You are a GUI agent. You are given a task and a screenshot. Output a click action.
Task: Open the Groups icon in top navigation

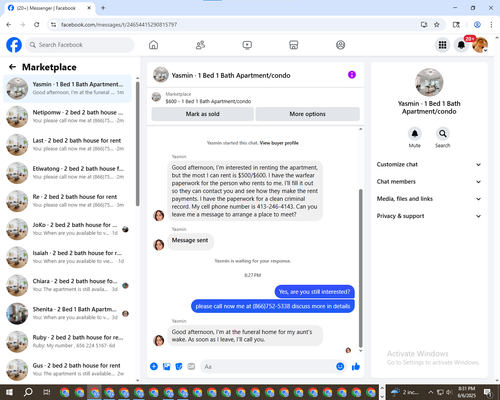[340, 45]
